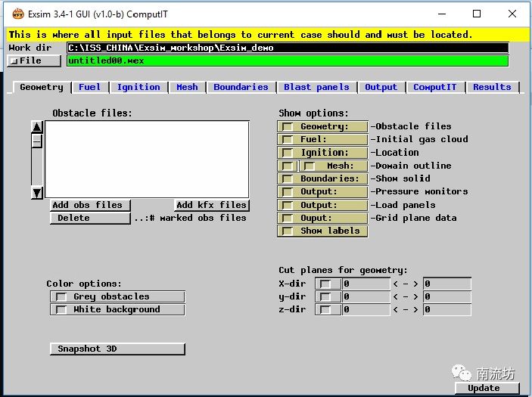Viewport: 532px width, 397px height.
Task: Switch to the Mesh tab
Action: coord(187,87)
